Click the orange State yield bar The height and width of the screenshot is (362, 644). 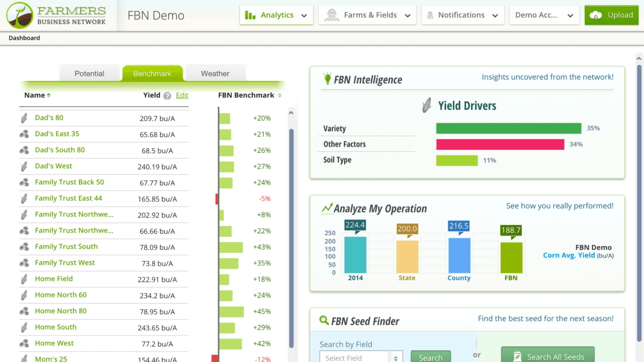407,257
